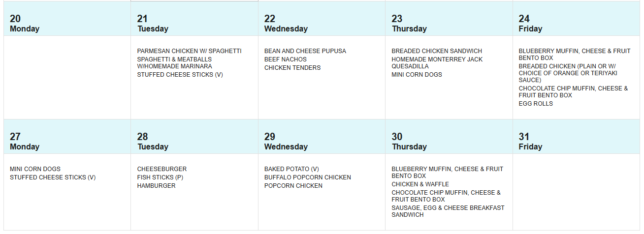Select Egg Rolls on Friday 24
The image size is (644, 234).
[535, 104]
